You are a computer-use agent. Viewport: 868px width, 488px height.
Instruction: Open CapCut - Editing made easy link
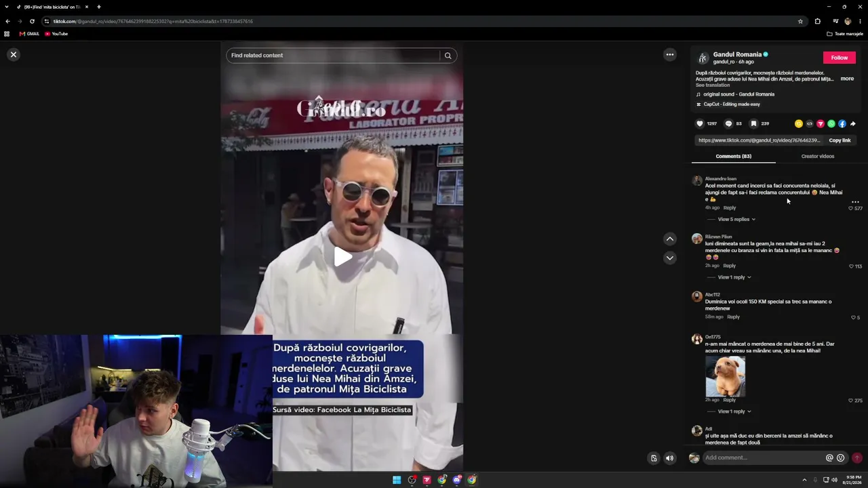click(x=732, y=104)
